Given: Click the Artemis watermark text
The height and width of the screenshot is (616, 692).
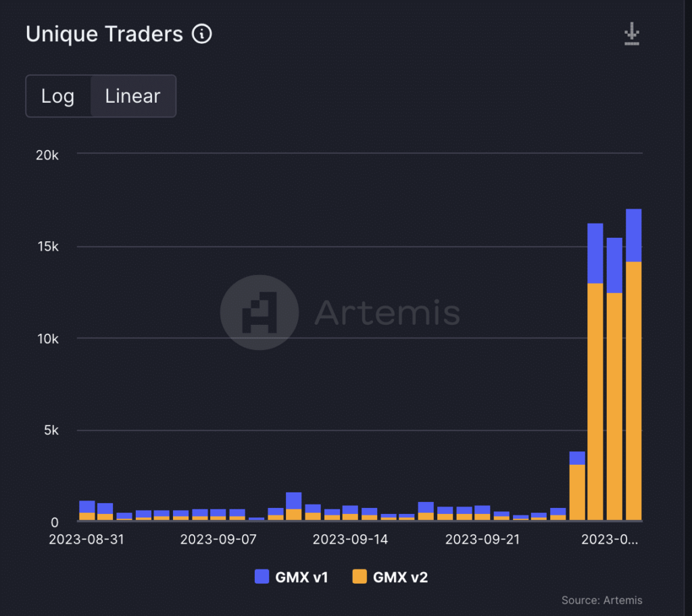Looking at the screenshot, I should point(387,313).
